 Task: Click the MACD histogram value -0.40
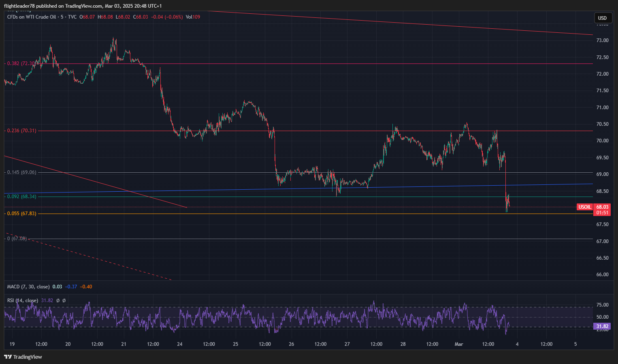[x=86, y=287]
